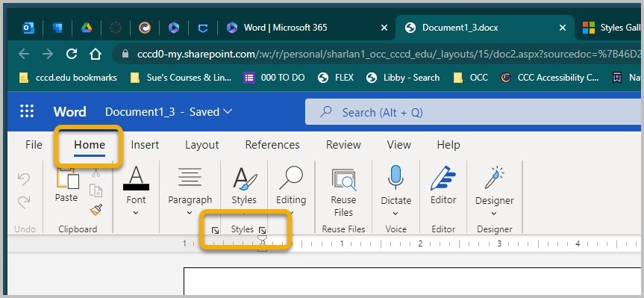Click the Word app name in header

click(70, 112)
